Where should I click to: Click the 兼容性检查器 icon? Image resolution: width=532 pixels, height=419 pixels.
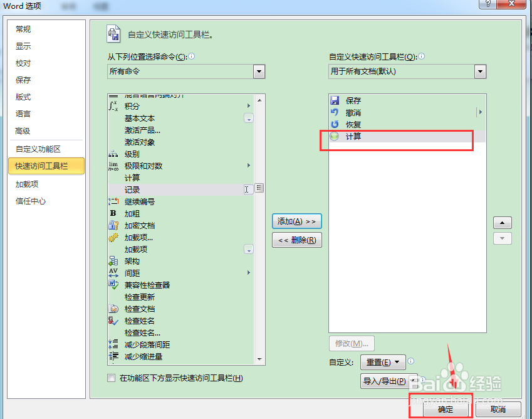point(113,285)
